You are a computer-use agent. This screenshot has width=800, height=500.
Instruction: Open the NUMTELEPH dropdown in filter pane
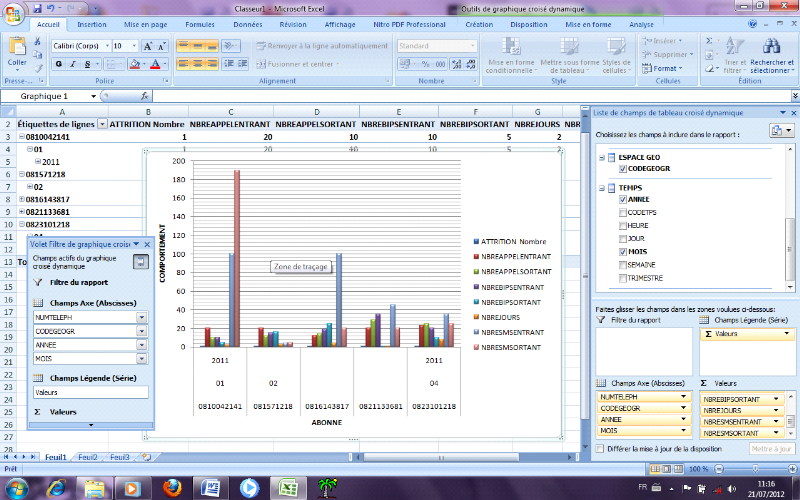click(x=141, y=316)
